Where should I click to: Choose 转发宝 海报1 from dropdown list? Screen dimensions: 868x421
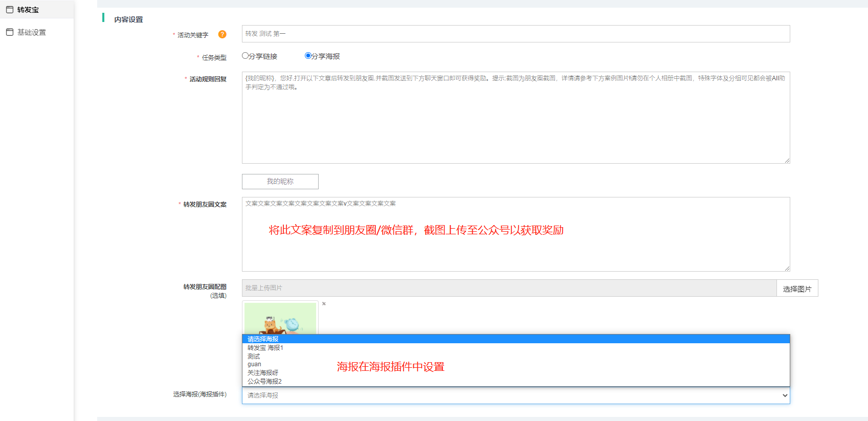coord(265,348)
